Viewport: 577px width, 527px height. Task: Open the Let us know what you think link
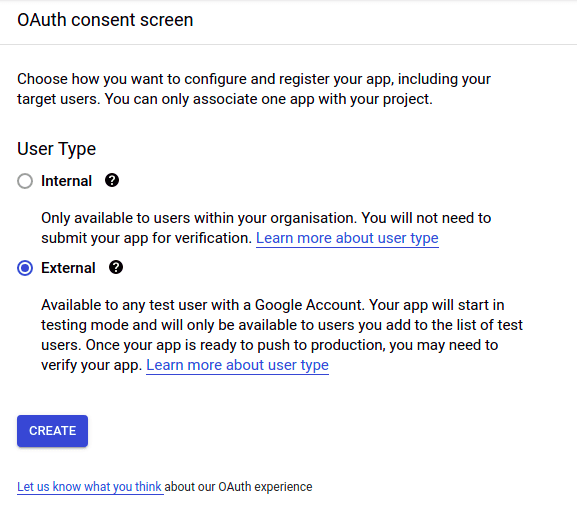point(89,487)
